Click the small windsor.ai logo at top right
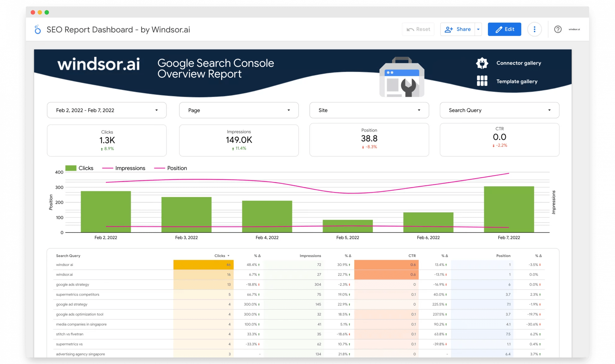The image size is (615, 364). point(574,30)
